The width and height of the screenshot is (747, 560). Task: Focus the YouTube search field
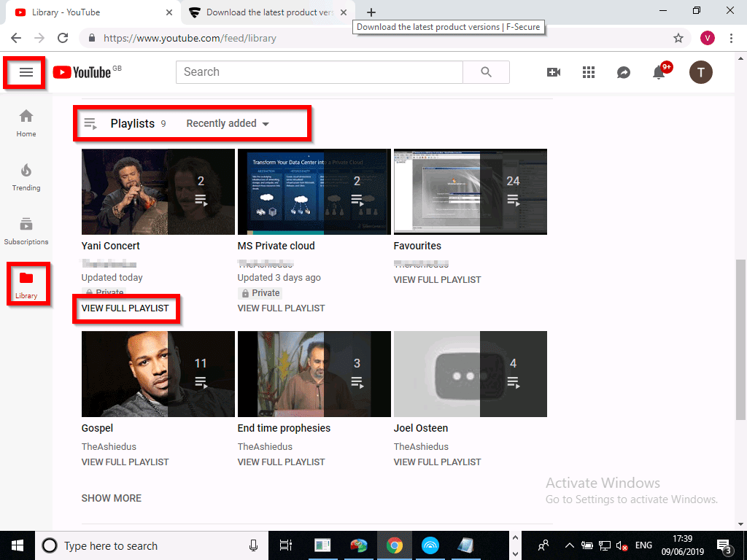click(320, 72)
